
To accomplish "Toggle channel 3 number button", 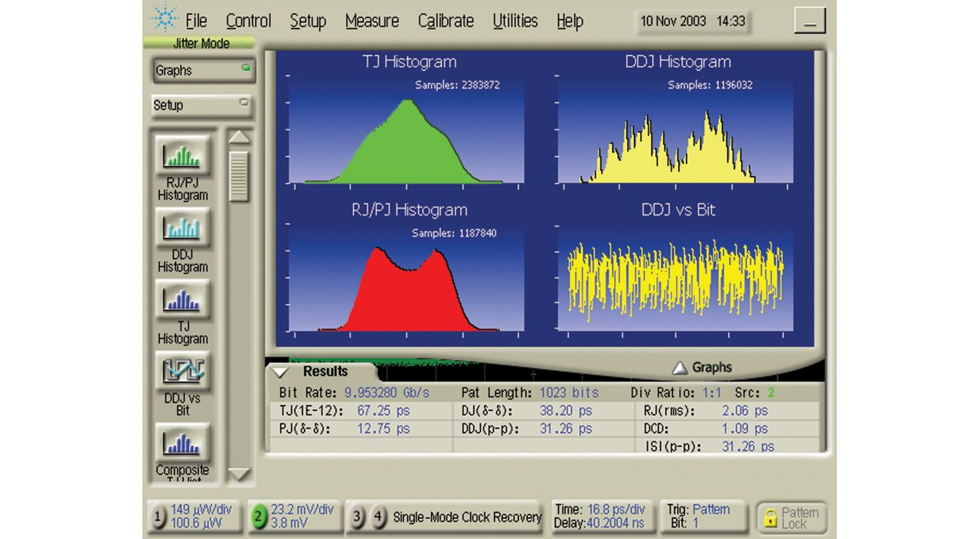I will 357,518.
